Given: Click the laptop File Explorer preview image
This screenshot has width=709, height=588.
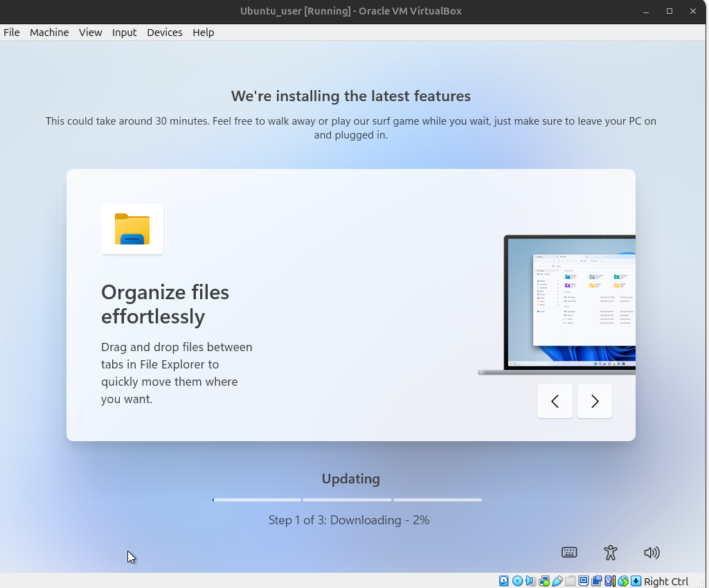Looking at the screenshot, I should (x=557, y=305).
